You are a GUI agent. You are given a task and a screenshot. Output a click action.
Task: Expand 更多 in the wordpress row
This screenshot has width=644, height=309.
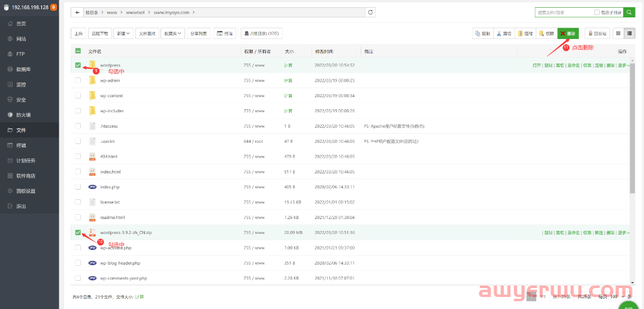click(624, 65)
